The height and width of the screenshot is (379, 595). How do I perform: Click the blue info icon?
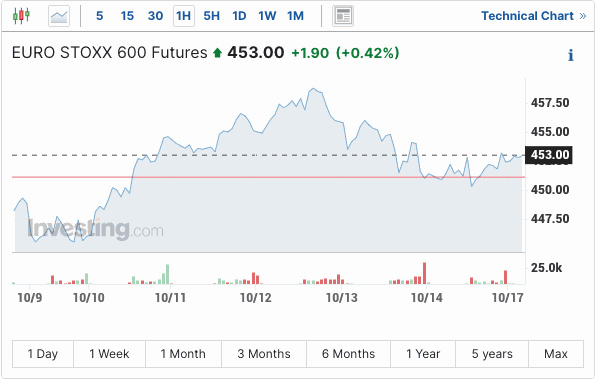[571, 55]
